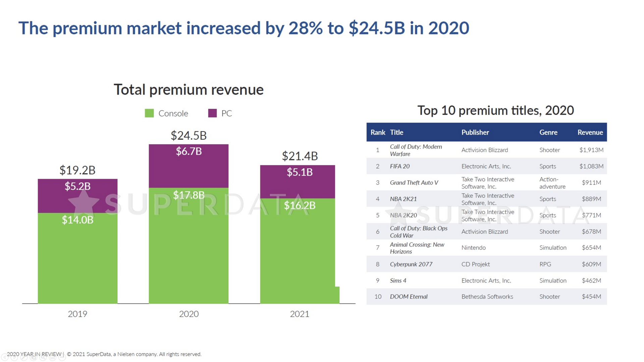Select the 2019 Console bar segment $14.0B
644x362 pixels.
(x=77, y=258)
